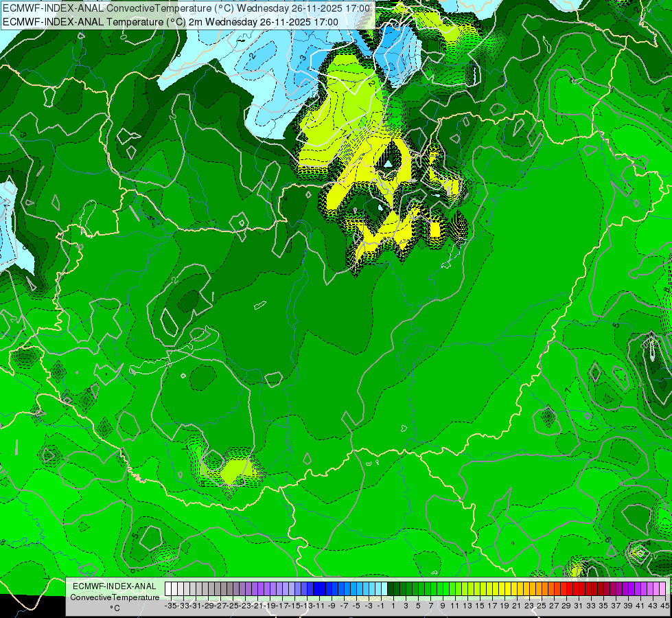This screenshot has width=672, height=618.
Task: Click the '°C' unit label in legend
Action: tap(115, 608)
